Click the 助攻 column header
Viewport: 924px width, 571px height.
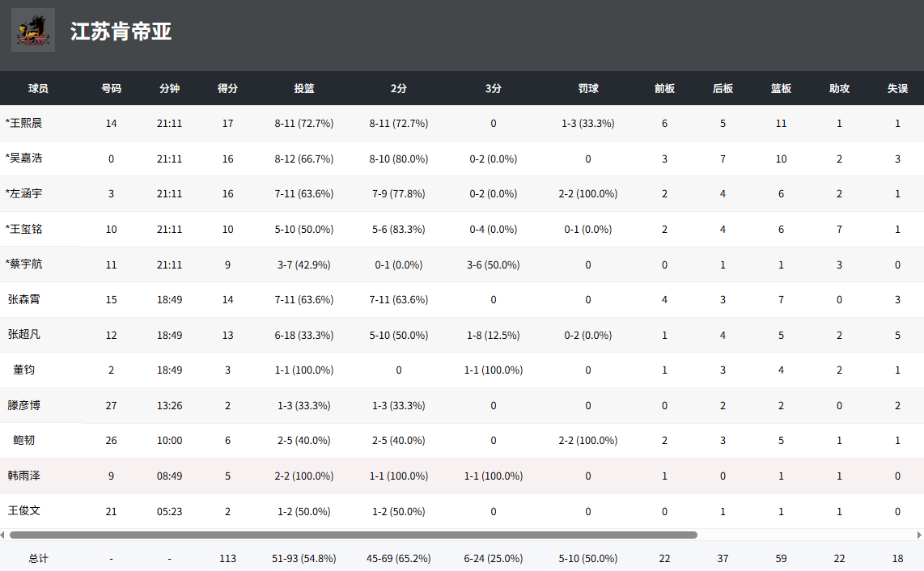(x=839, y=88)
